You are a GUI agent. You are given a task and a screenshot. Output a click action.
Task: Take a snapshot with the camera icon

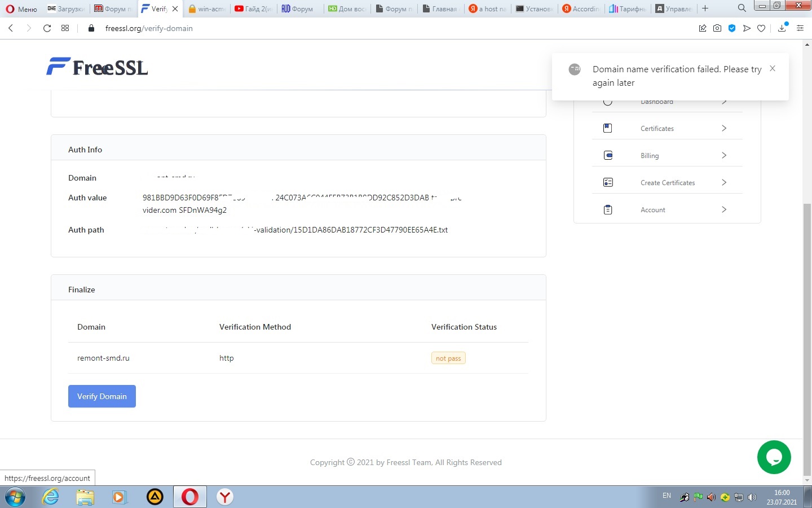pos(717,28)
